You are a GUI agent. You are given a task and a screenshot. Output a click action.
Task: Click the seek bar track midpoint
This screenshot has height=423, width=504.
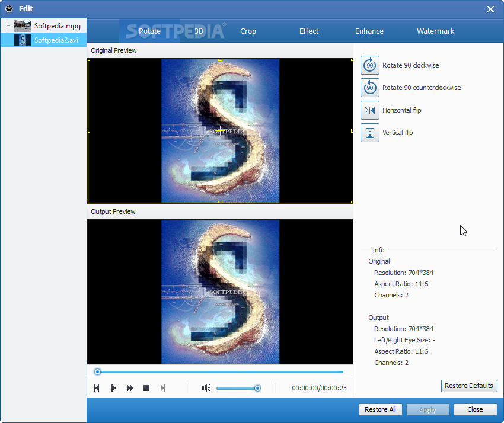pos(220,372)
